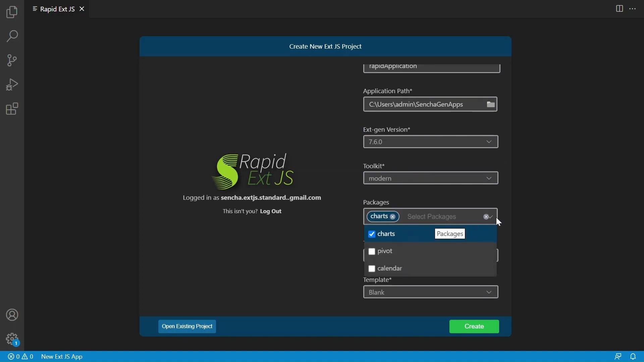Viewport: 644px width, 362px height.
Task: Select the calendar text in the package list
Action: pos(390,269)
